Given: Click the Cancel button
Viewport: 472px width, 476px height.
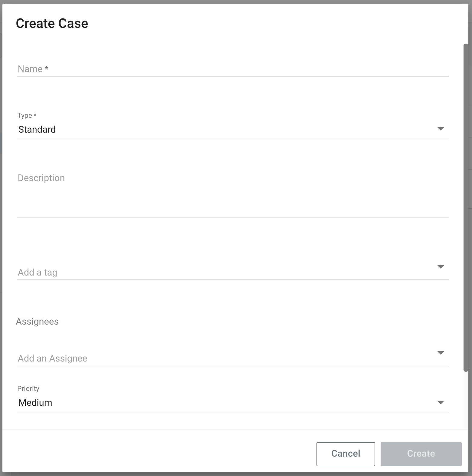Looking at the screenshot, I should [x=345, y=454].
